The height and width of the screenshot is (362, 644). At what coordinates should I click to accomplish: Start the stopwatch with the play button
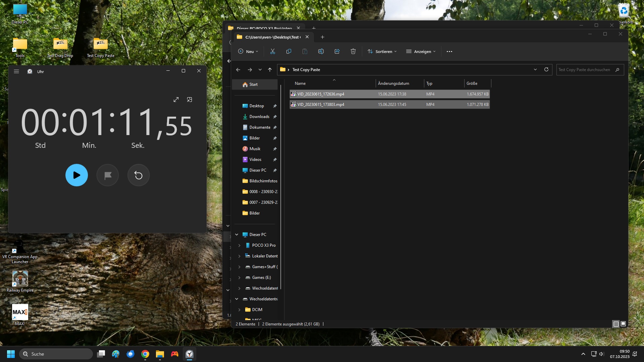pyautogui.click(x=76, y=175)
